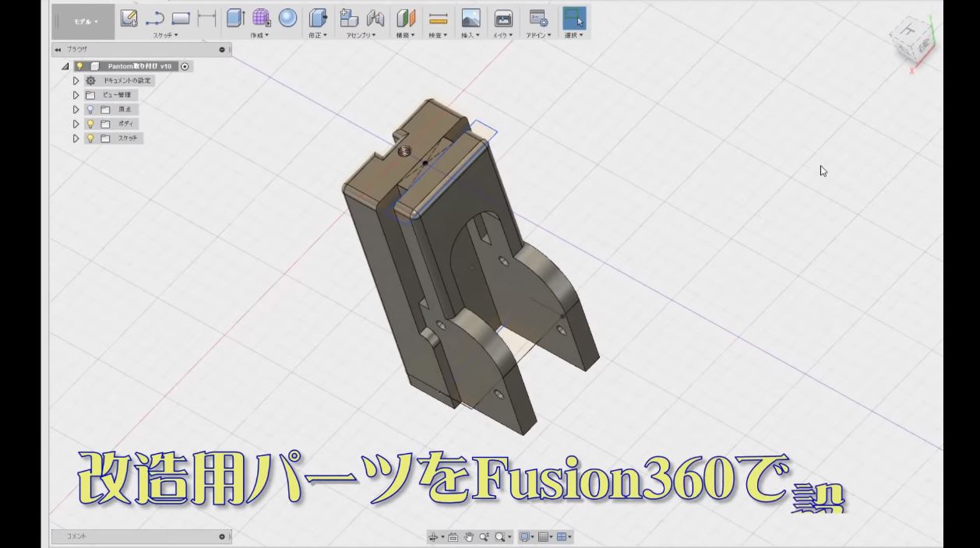Expand the ビュー管理 browser node
The image size is (980, 548).
click(x=76, y=94)
